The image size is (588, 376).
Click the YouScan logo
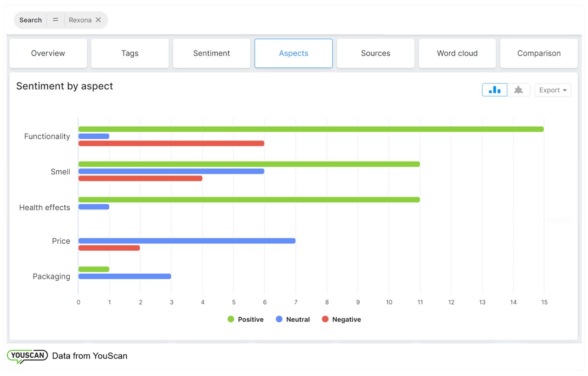coord(28,356)
